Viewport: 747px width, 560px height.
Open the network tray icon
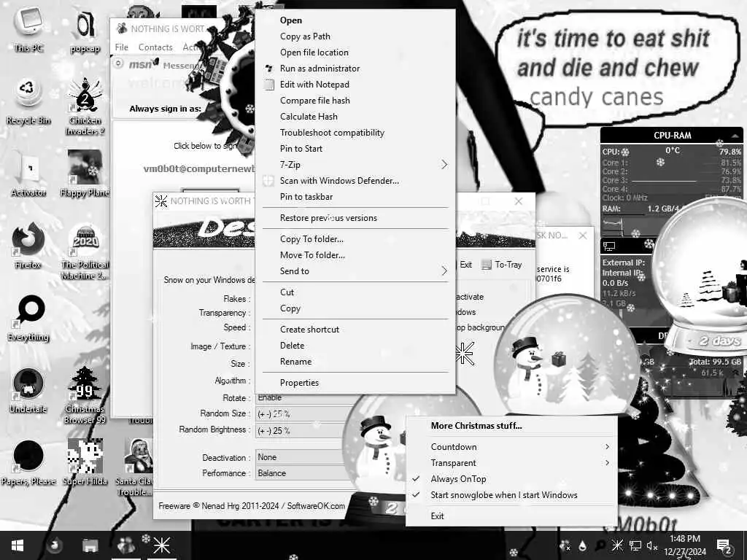[635, 545]
